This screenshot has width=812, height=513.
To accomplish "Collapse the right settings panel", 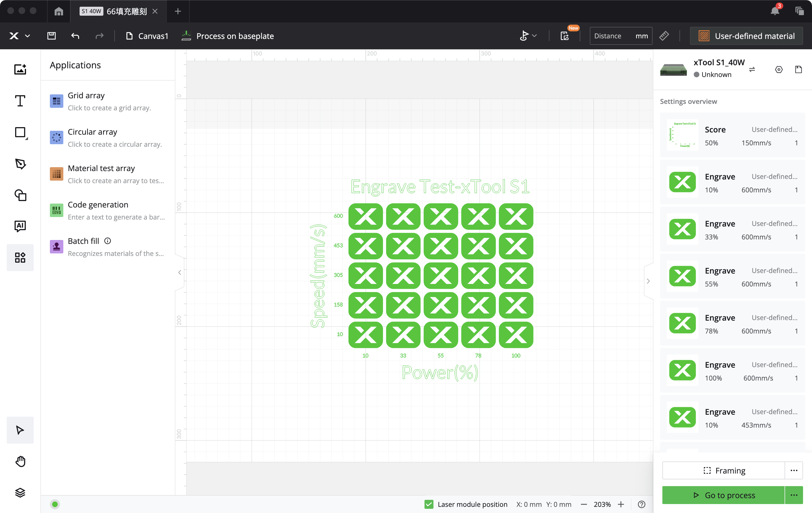I will [648, 281].
